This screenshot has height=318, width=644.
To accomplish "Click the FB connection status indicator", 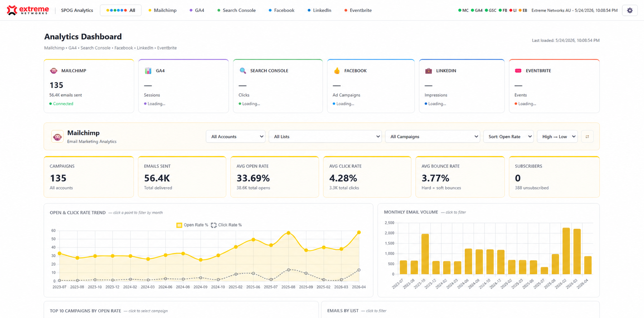I will pos(503,10).
